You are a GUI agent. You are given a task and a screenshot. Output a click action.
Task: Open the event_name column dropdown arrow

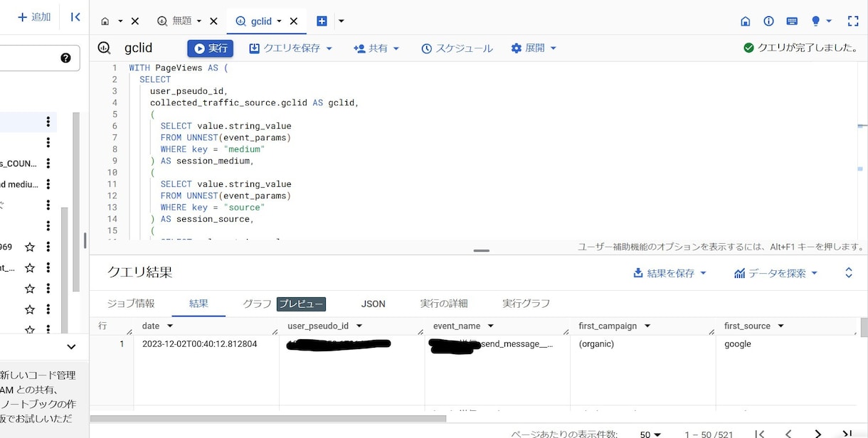[491, 326]
